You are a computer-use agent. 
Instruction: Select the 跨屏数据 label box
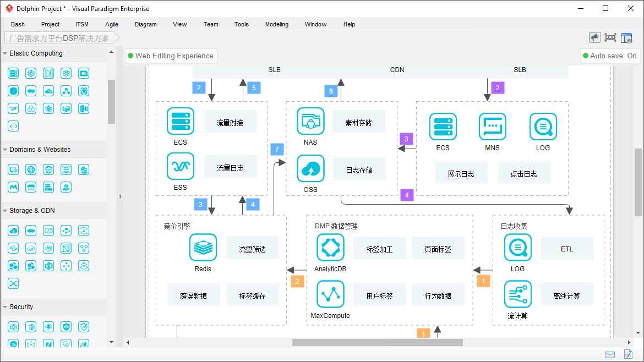pos(194,294)
